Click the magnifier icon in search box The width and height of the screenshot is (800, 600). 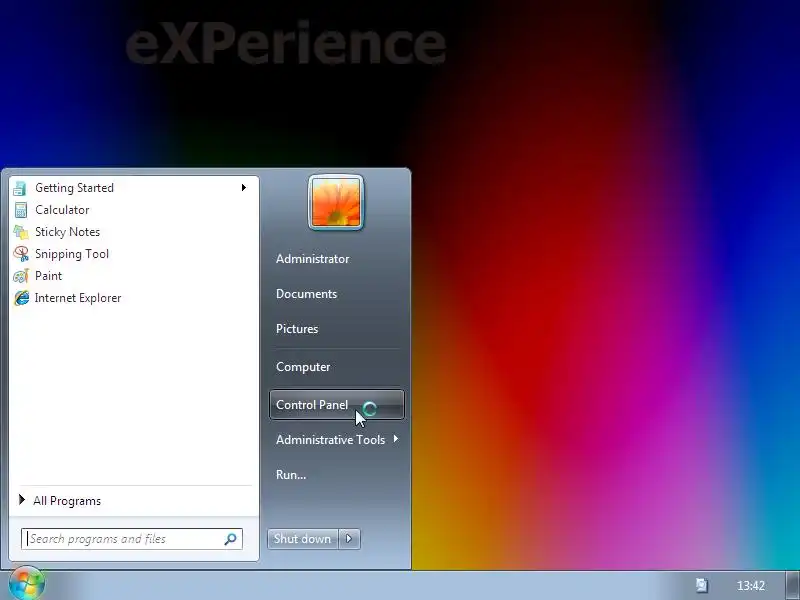(231, 539)
